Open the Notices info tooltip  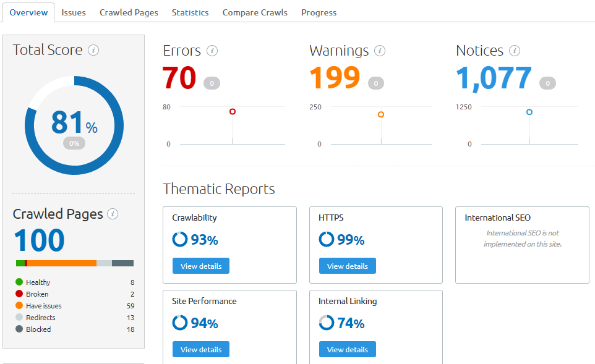tap(515, 51)
